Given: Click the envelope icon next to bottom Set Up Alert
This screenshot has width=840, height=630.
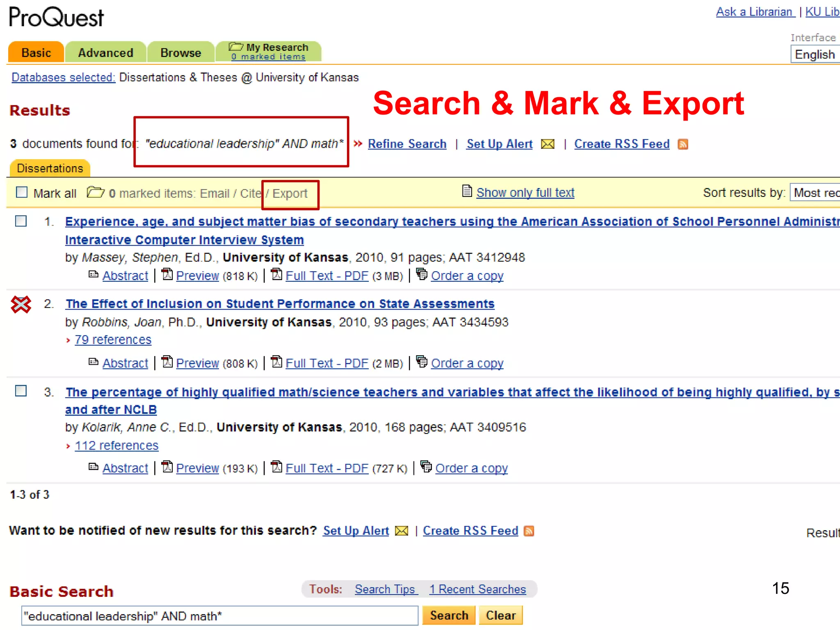Looking at the screenshot, I should pos(402,531).
